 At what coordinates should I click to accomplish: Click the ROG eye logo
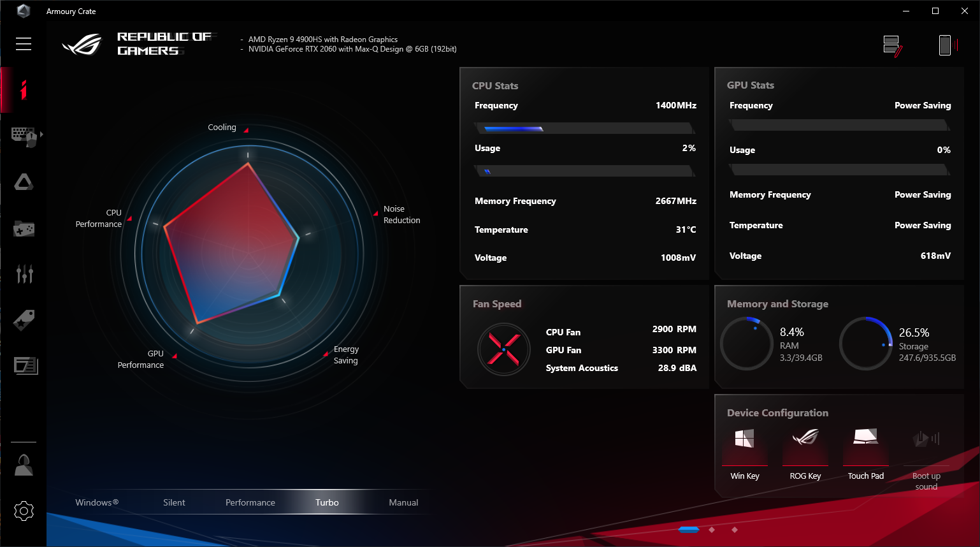point(82,44)
